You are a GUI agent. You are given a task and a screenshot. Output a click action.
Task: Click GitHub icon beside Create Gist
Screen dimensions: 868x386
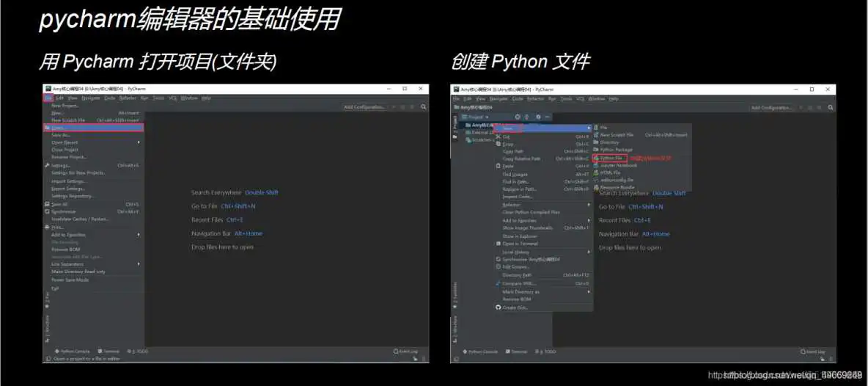pyautogui.click(x=499, y=307)
